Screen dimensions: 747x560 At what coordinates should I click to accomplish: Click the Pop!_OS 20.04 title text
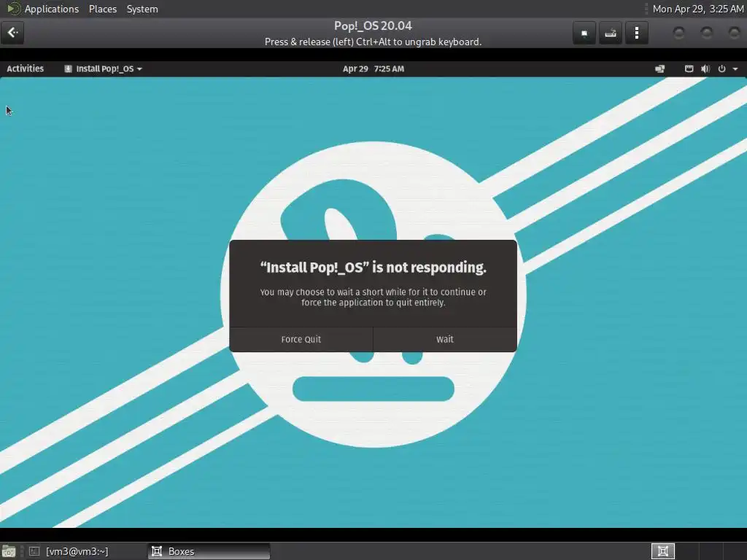click(373, 26)
